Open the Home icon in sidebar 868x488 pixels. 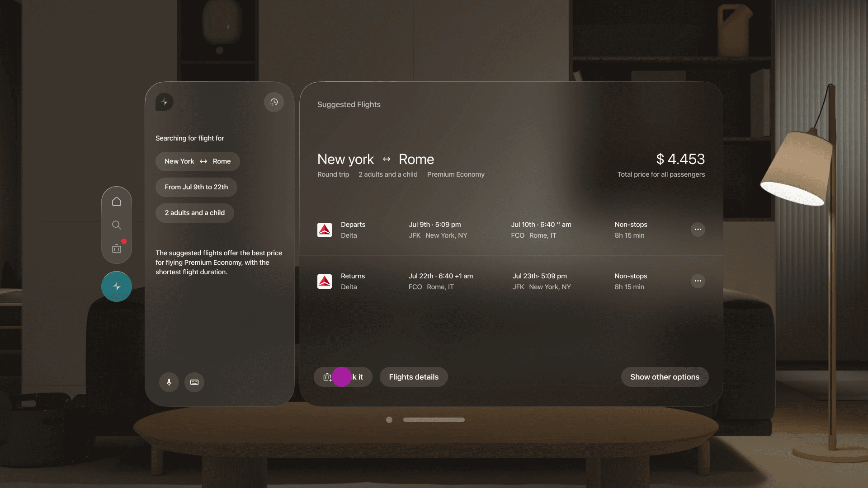[x=117, y=202]
